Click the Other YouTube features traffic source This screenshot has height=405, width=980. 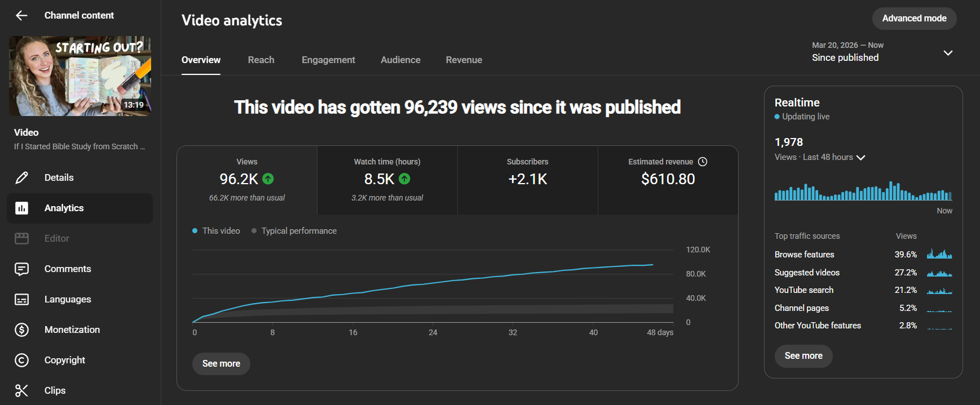818,326
